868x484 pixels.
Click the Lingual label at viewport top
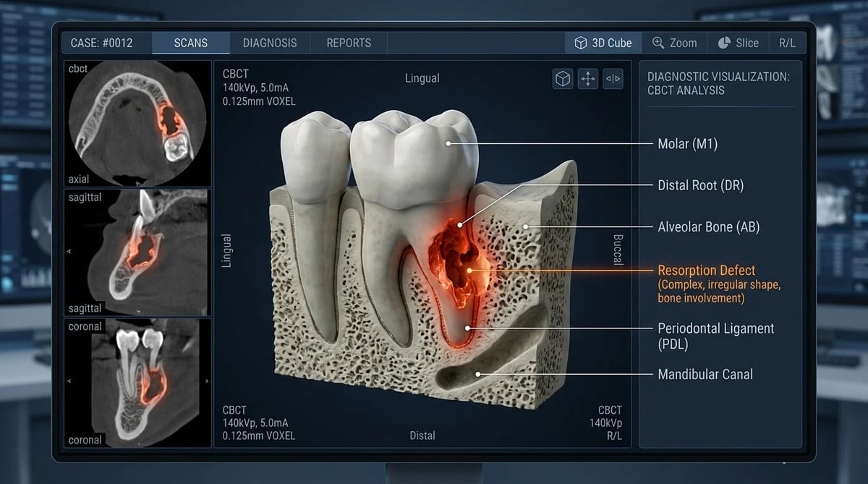[422, 78]
